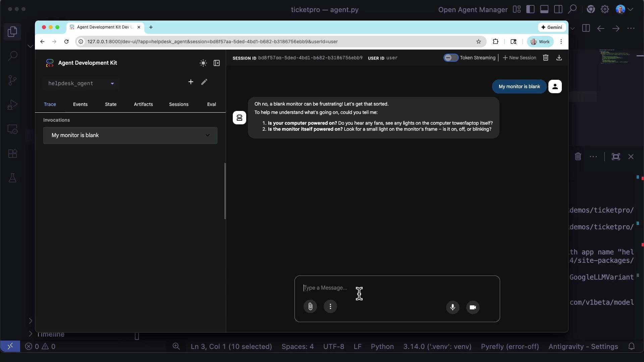644x362 pixels.
Task: Bookmark this page star icon
Action: (x=479, y=42)
